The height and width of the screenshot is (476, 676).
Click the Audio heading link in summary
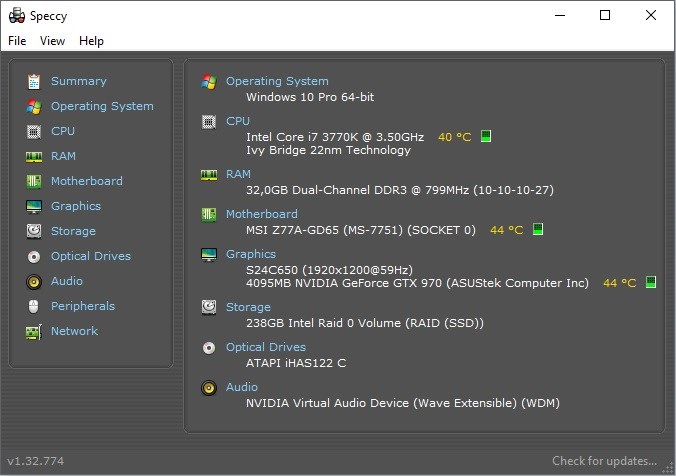(242, 388)
